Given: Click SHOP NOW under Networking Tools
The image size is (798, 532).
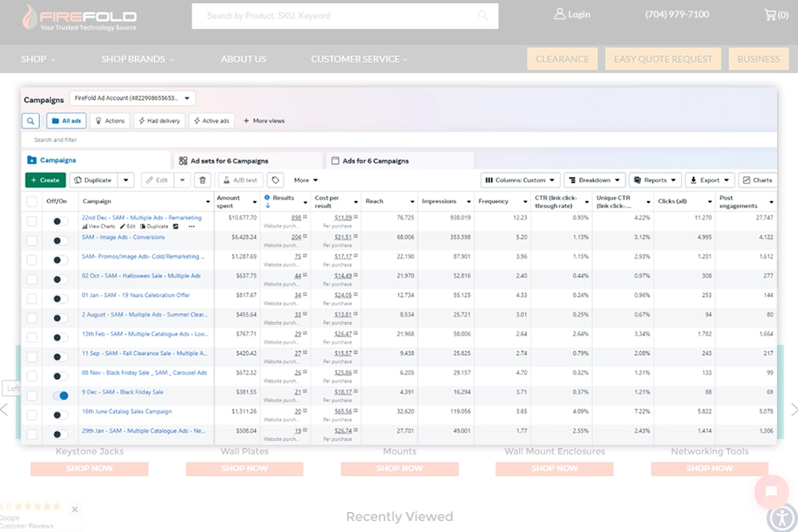Looking at the screenshot, I should 709,469.
